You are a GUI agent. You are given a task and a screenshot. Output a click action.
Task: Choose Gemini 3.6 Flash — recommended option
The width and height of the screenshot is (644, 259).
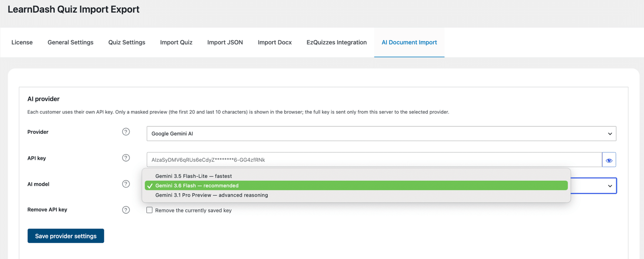[356, 186]
